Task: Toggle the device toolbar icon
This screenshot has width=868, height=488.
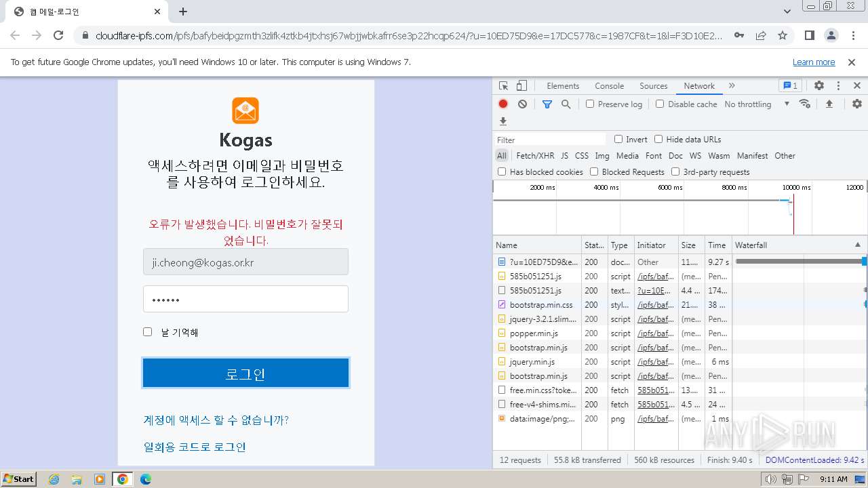Action: [x=521, y=86]
